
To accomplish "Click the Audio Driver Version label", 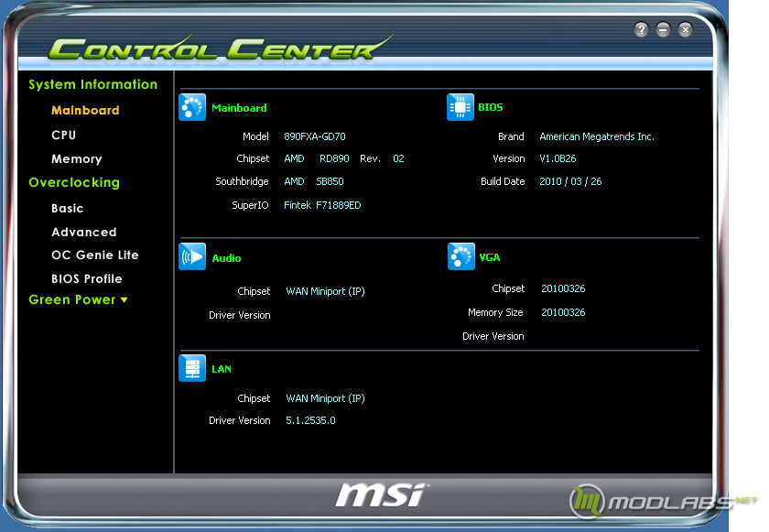I will (239, 315).
